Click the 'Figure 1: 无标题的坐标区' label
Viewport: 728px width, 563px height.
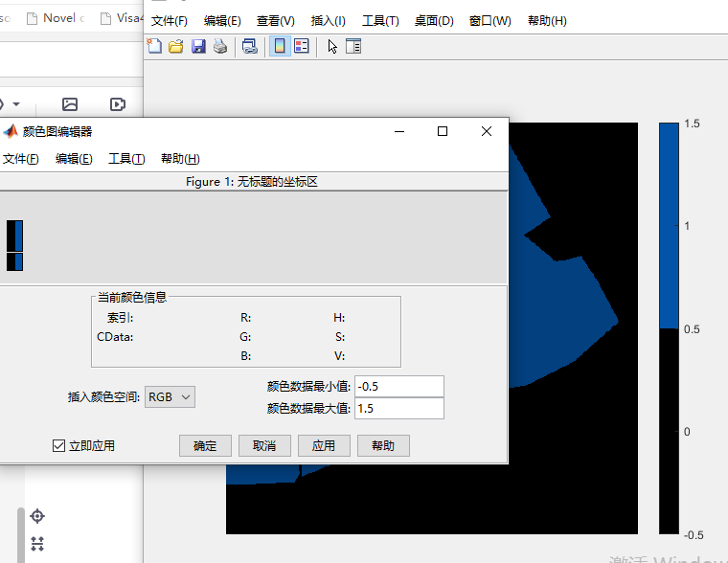point(252,182)
